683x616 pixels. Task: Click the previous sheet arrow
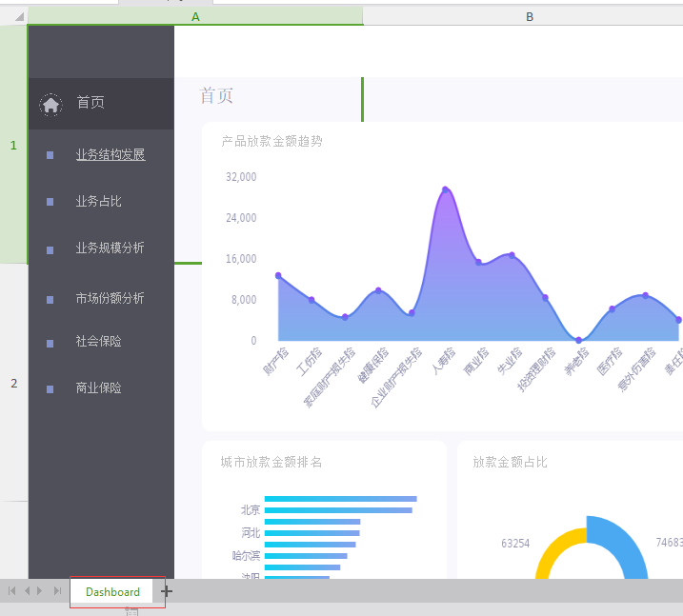(x=28, y=591)
